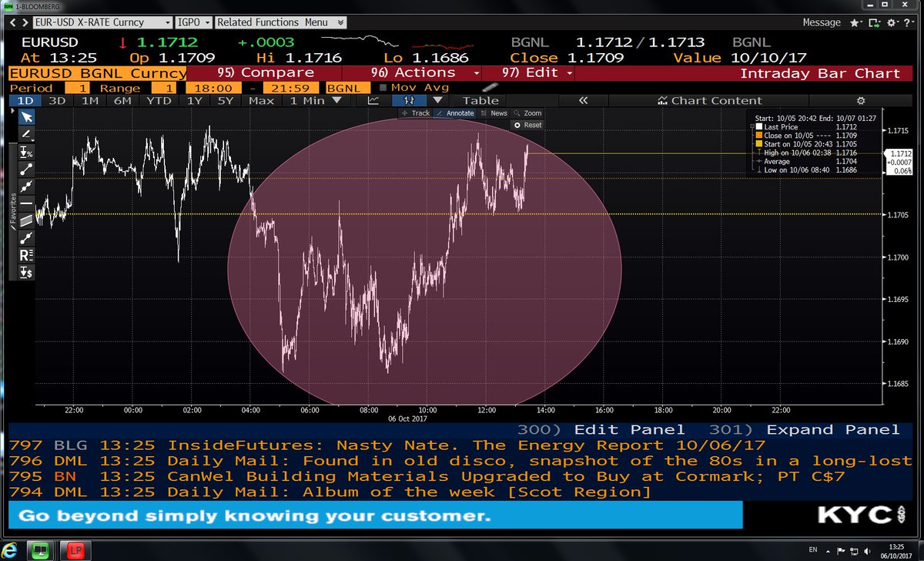Select the pencil annotation tool

tap(26, 134)
